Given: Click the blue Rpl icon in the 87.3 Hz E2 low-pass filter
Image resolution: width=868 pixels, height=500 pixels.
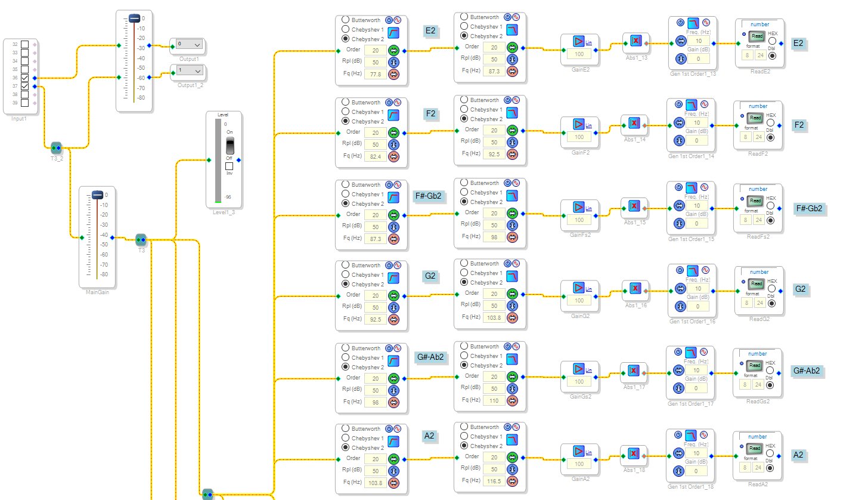Looking at the screenshot, I should [512, 60].
